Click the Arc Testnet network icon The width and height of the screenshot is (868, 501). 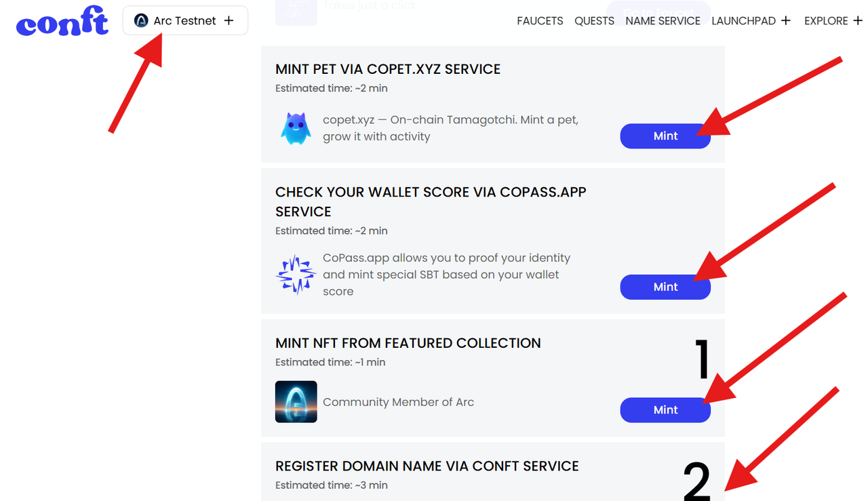coord(141,21)
